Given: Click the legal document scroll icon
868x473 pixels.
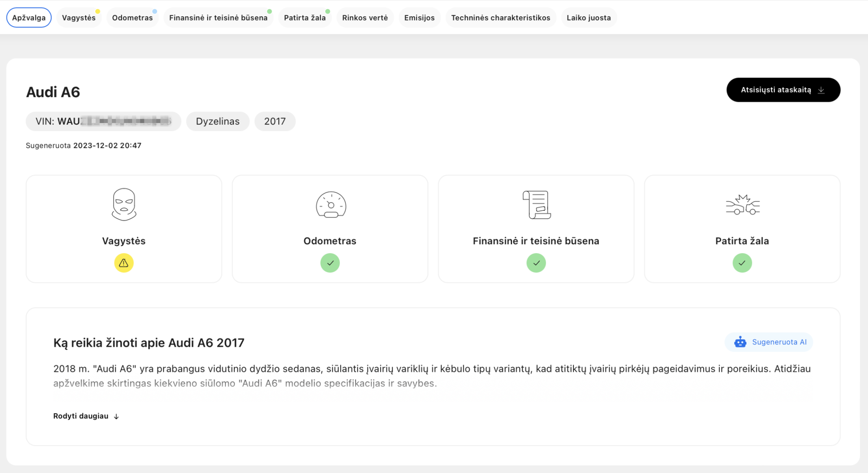Looking at the screenshot, I should coord(536,205).
